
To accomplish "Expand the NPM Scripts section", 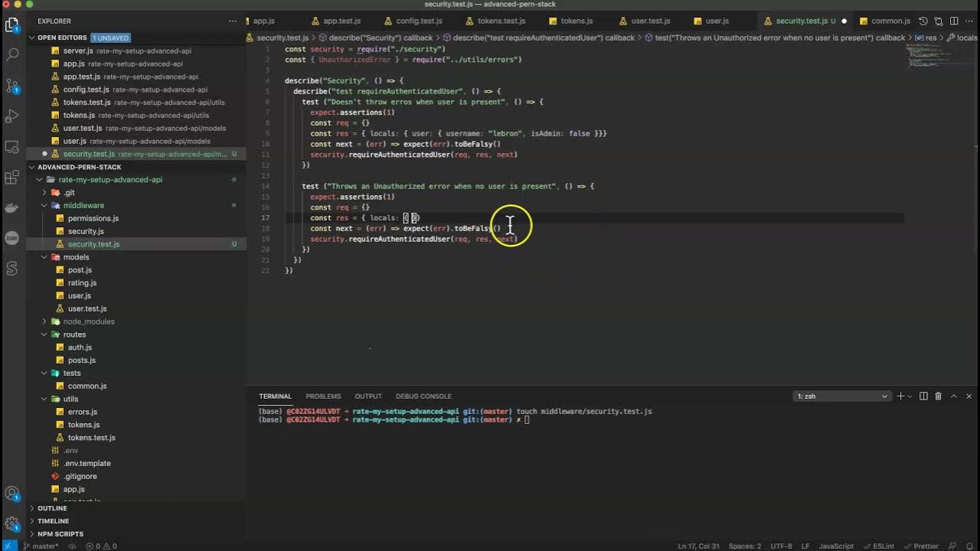I will tap(60, 534).
